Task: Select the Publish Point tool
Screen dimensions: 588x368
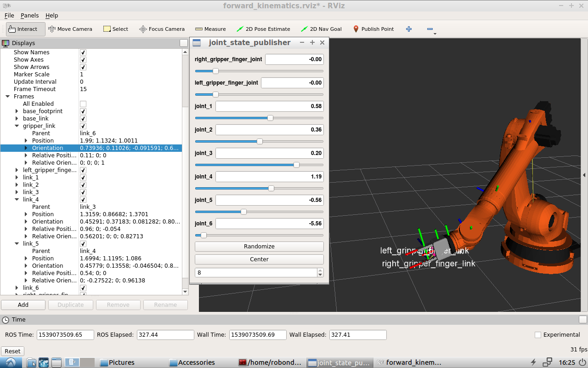Action: [373, 29]
